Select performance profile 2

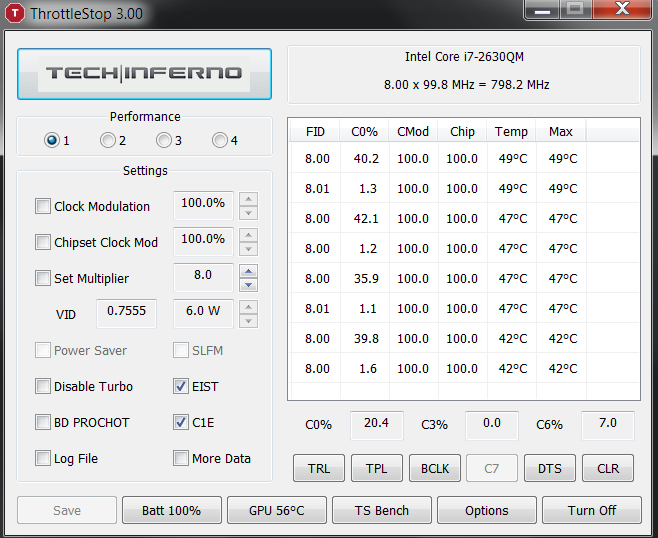[x=108, y=140]
